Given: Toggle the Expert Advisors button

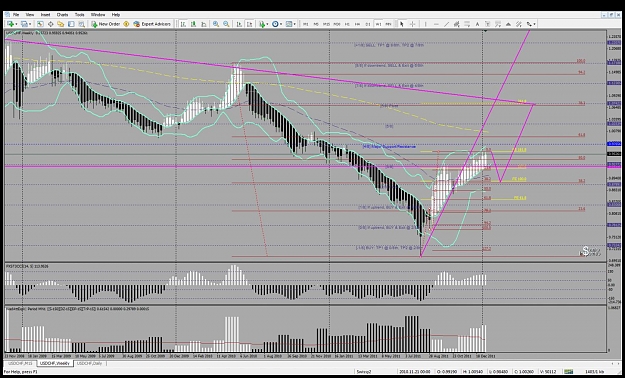Looking at the screenshot, I should click(x=152, y=24).
